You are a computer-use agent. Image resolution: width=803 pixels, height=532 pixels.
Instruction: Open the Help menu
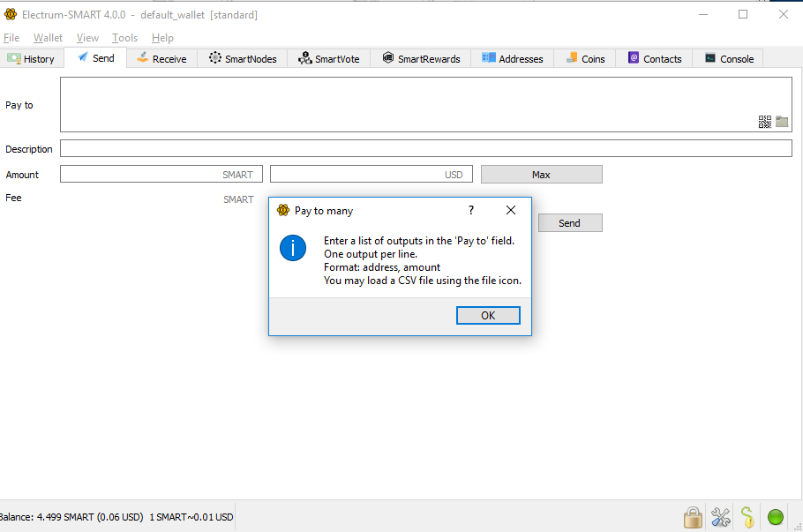pos(162,38)
